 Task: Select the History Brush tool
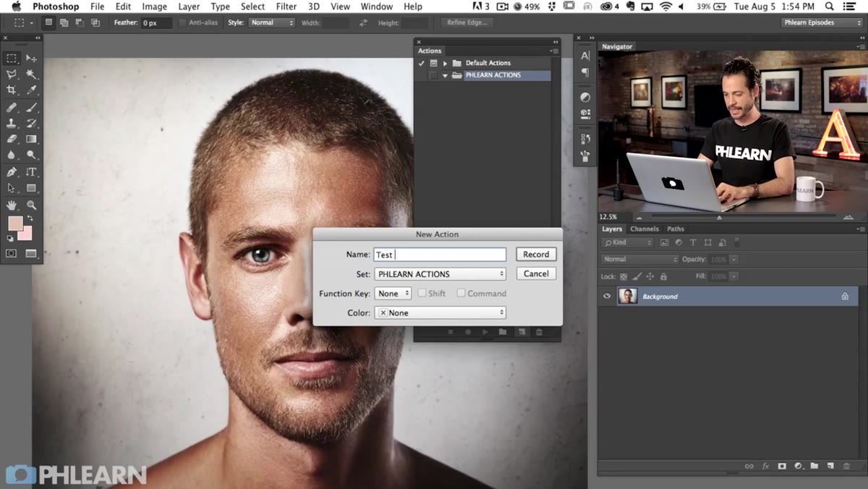(x=31, y=124)
